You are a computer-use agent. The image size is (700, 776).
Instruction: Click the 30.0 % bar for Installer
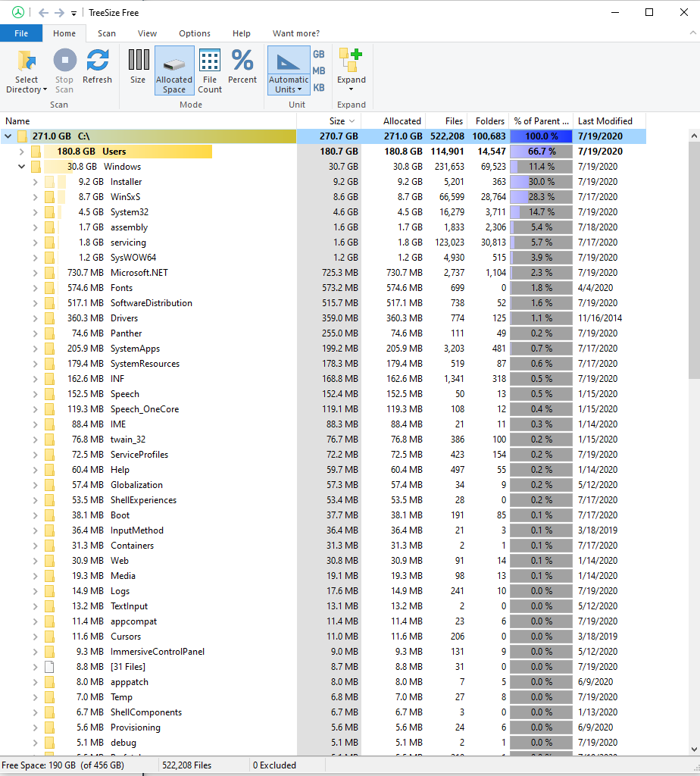[x=541, y=182]
